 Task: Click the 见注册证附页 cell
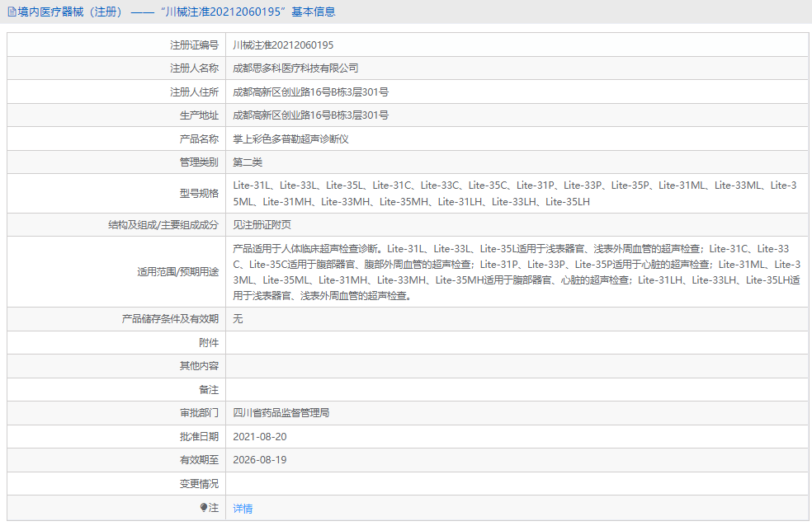[262, 224]
